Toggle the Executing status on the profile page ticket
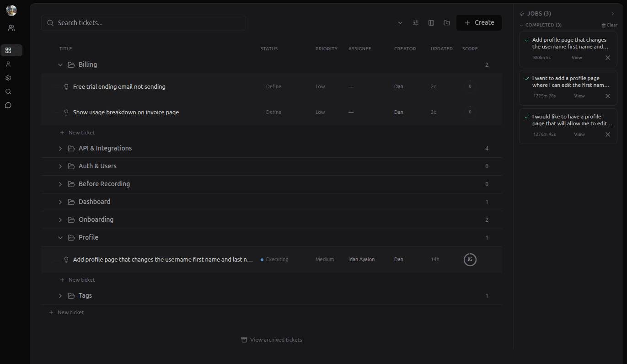Image resolution: width=627 pixels, height=364 pixels. click(276, 259)
